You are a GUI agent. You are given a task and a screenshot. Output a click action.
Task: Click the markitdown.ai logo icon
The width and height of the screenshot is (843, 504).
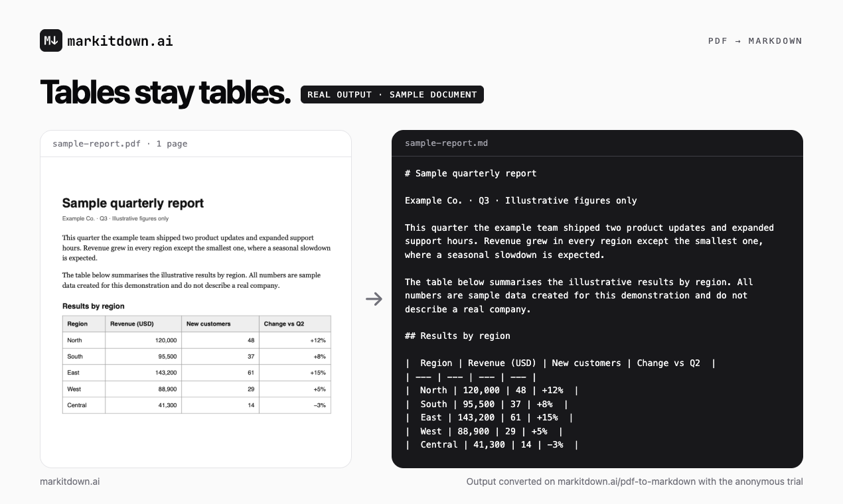[51, 40]
